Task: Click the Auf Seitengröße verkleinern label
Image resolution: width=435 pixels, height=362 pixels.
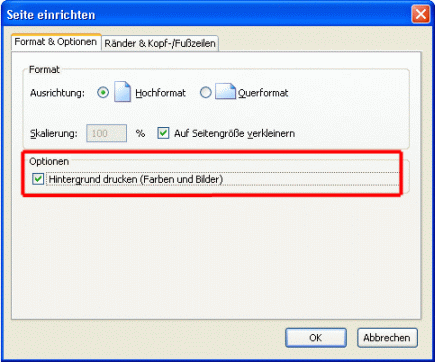Action: tap(234, 134)
